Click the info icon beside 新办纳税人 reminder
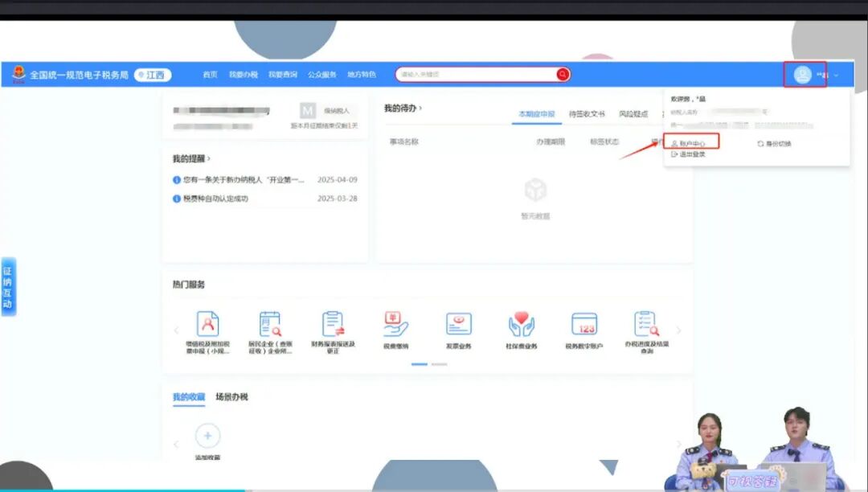The height and width of the screenshot is (492, 868). click(x=177, y=180)
